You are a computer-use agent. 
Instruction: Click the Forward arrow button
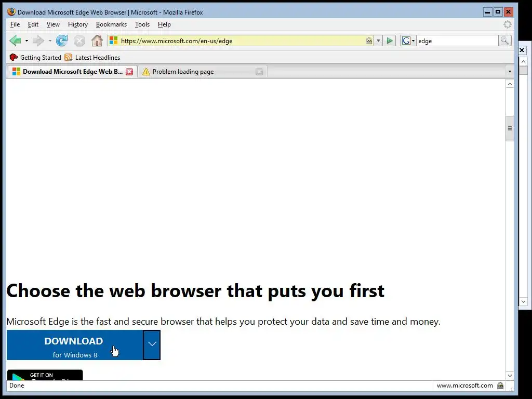38,41
